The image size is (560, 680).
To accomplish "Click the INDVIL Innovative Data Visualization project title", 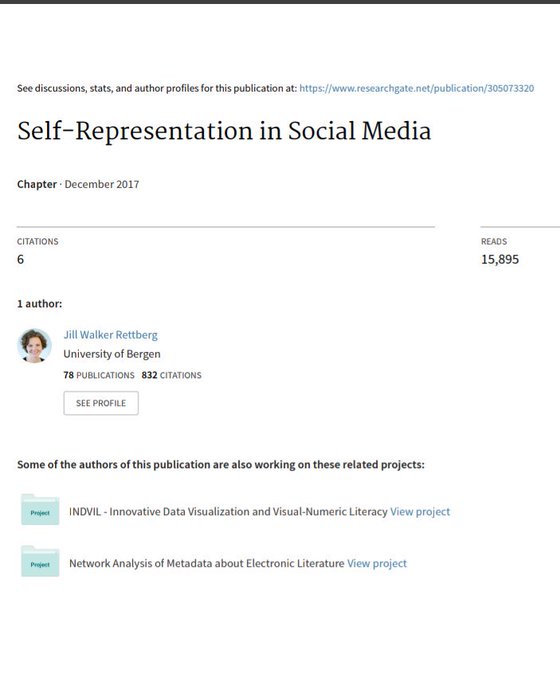I will pos(228,512).
